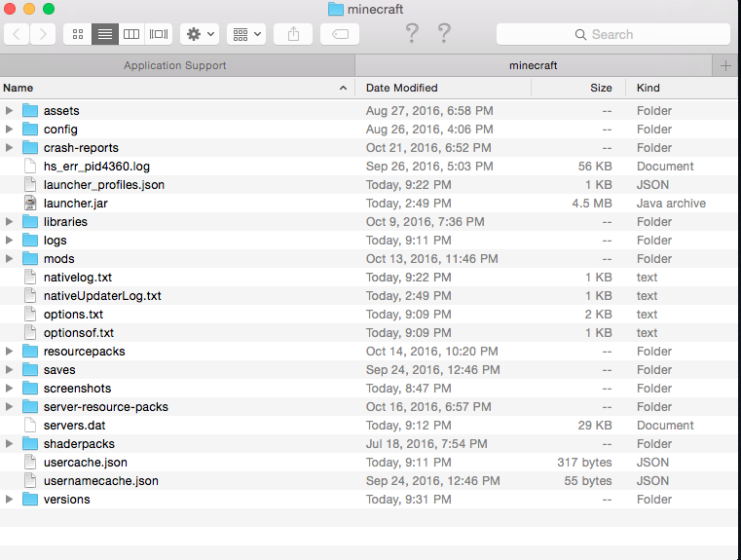The height and width of the screenshot is (560, 741).
Task: Switch to Cover Flow view
Action: coord(159,34)
